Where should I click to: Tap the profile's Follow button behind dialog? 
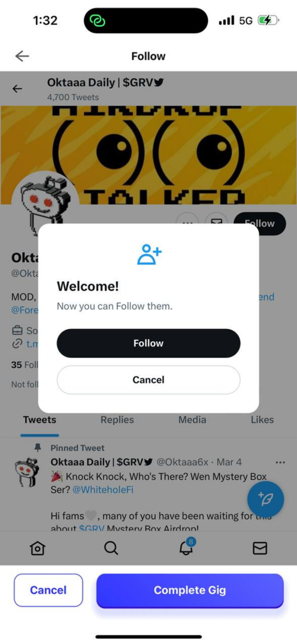pos(260,224)
